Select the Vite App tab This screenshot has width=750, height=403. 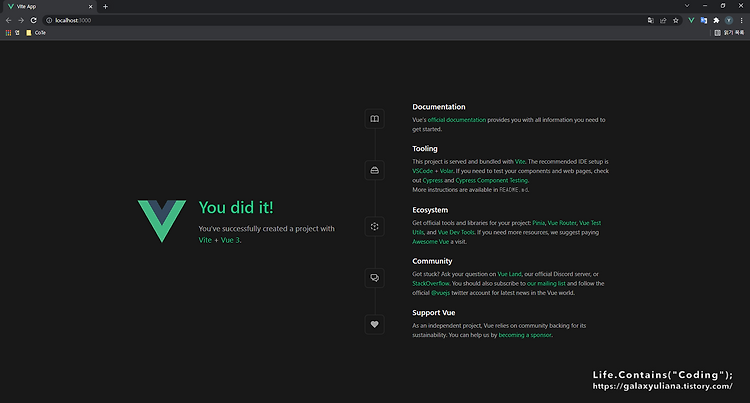49,6
